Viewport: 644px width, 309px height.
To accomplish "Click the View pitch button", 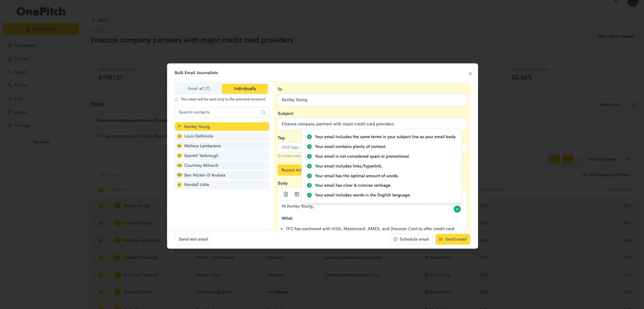I will [610, 104].
